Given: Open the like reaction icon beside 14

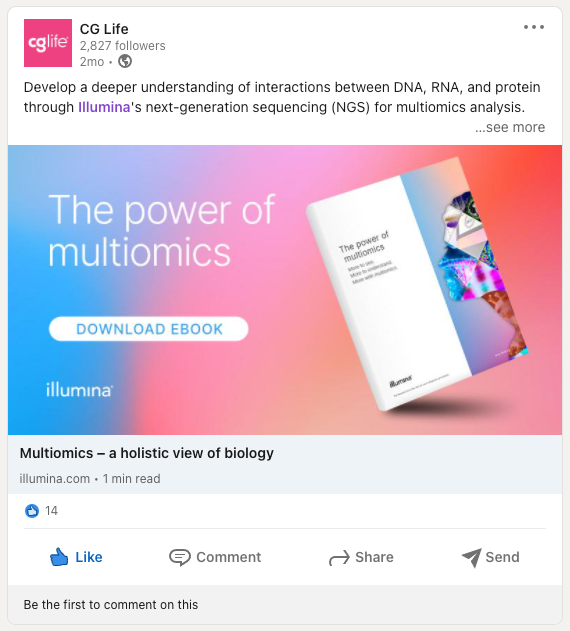Looking at the screenshot, I should (x=32, y=511).
